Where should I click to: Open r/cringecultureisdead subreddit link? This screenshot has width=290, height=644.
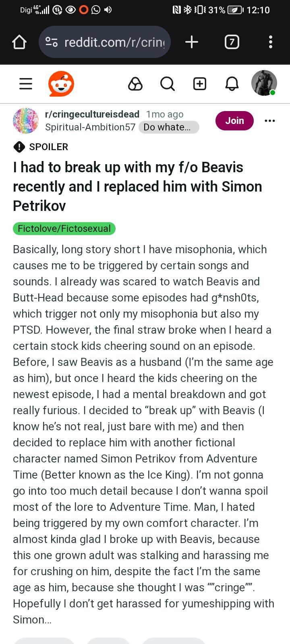click(x=92, y=114)
